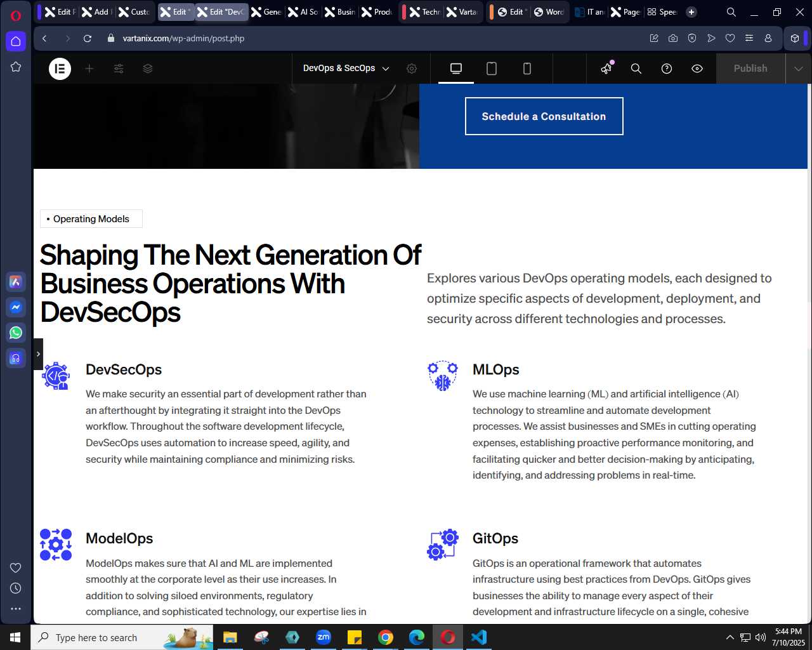Open Google Chrome from taskbar
This screenshot has height=650, width=812.
tap(386, 637)
